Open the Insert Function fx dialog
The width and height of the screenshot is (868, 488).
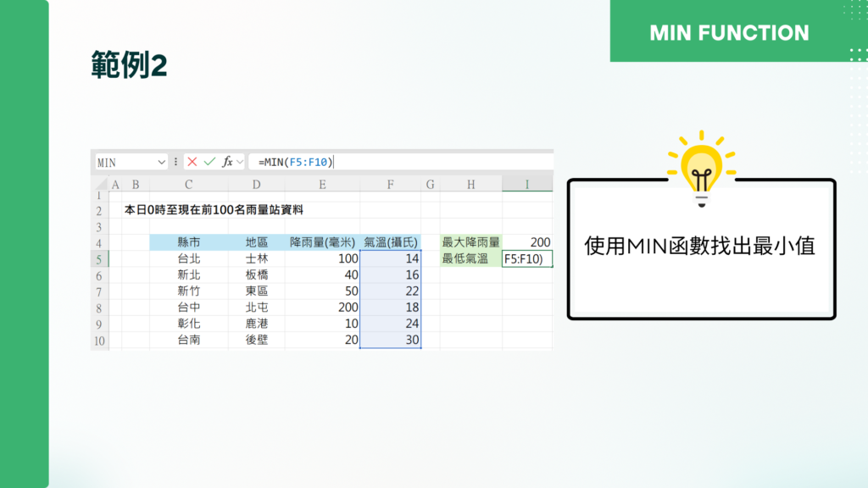227,162
